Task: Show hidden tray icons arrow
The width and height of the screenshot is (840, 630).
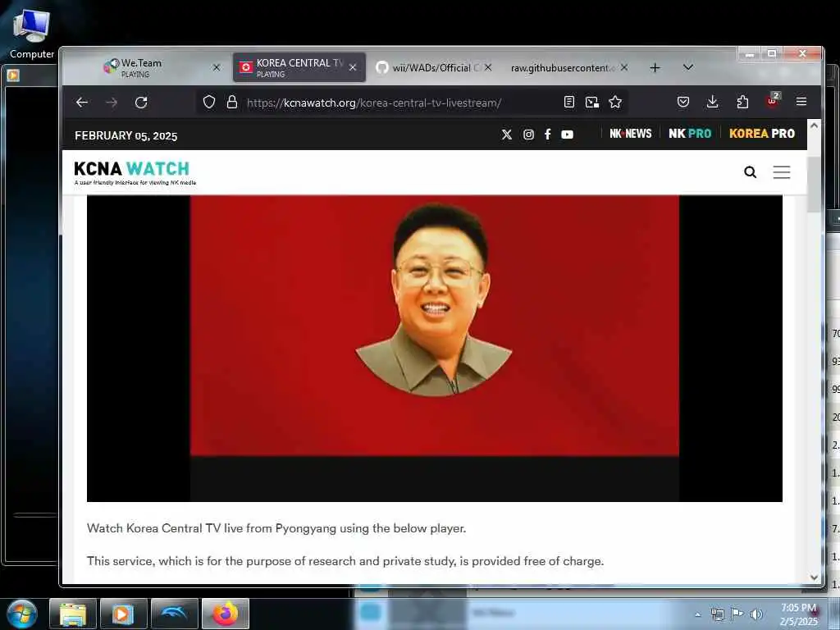Action: (697, 614)
